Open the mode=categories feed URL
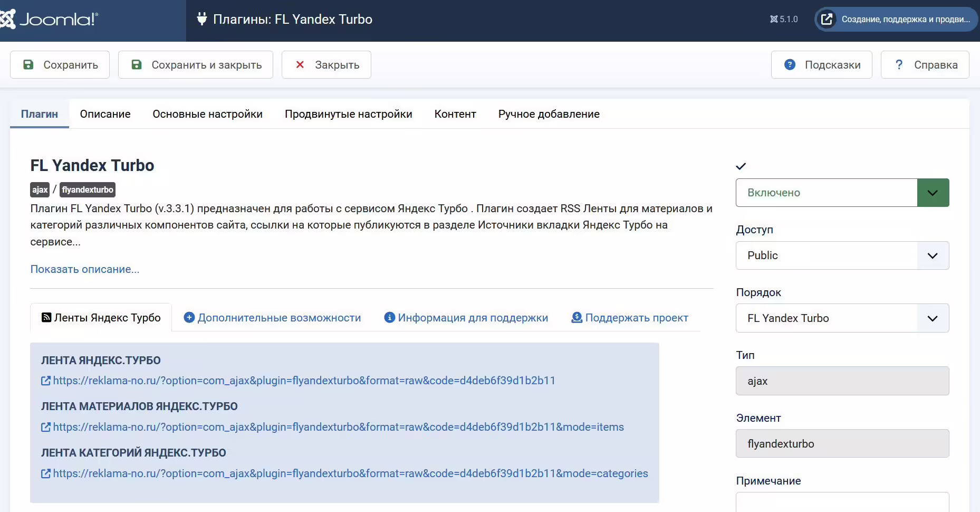Screen dimensions: 980x512 pyautogui.click(x=351, y=473)
